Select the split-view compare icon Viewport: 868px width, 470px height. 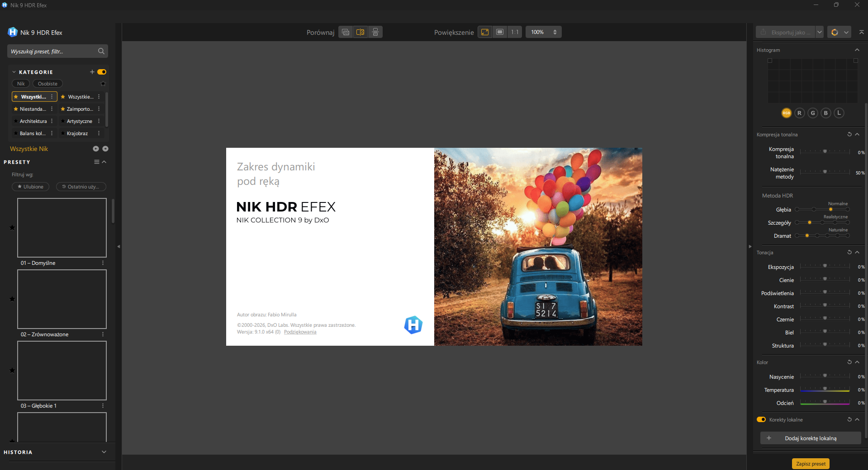360,32
